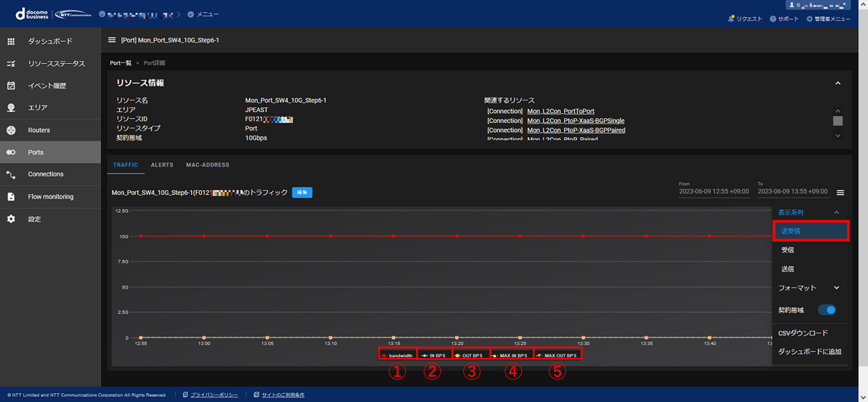
Task: Click the メニュー breadcrumb item
Action: 208,15
